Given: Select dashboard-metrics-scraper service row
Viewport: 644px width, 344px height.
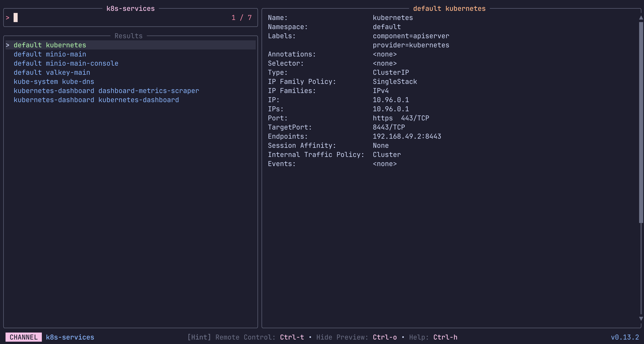Looking at the screenshot, I should [106, 91].
